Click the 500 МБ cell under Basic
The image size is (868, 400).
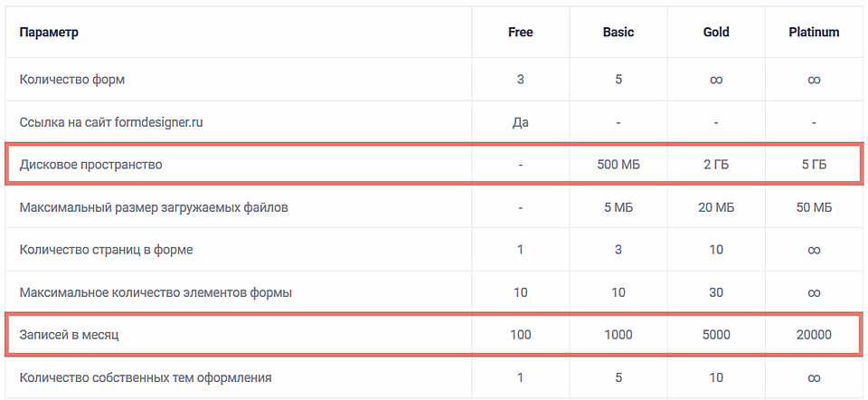pos(618,165)
